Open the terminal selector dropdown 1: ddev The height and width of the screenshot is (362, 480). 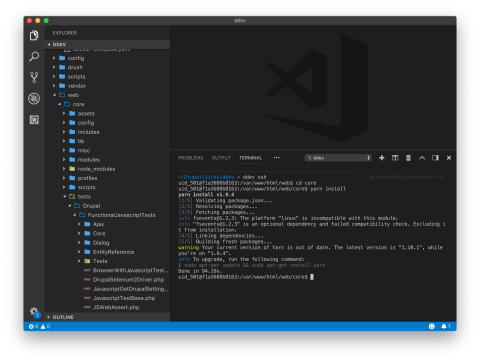[338, 158]
